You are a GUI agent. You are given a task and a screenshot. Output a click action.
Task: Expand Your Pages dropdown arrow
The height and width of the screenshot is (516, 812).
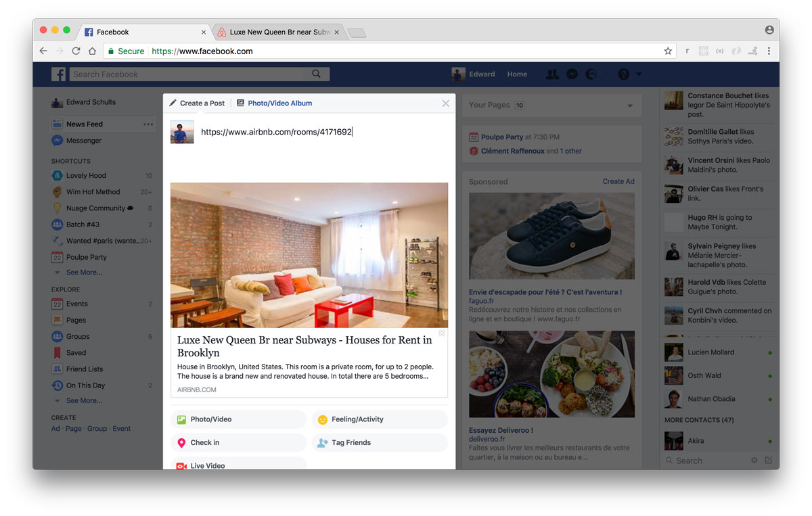630,105
